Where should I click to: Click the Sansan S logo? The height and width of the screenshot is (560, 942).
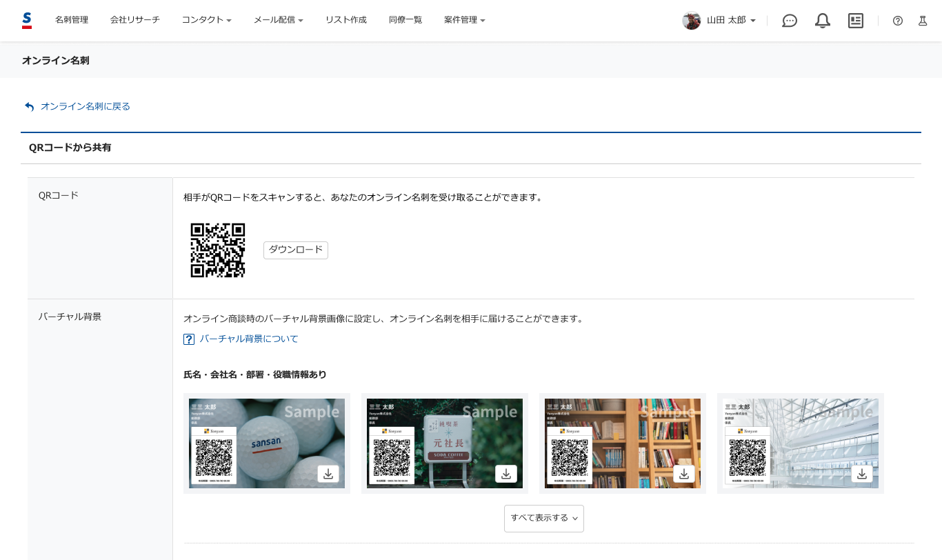click(27, 20)
